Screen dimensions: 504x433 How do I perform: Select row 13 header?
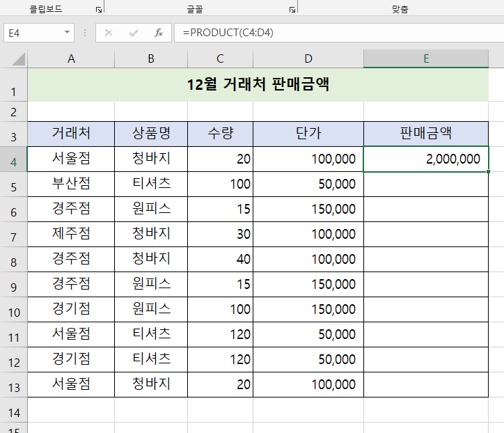click(x=13, y=385)
